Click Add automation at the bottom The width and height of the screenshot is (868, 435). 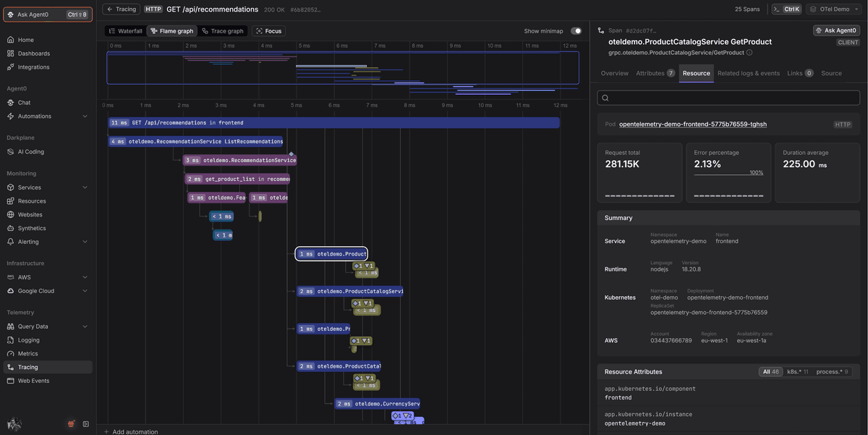[130, 431]
